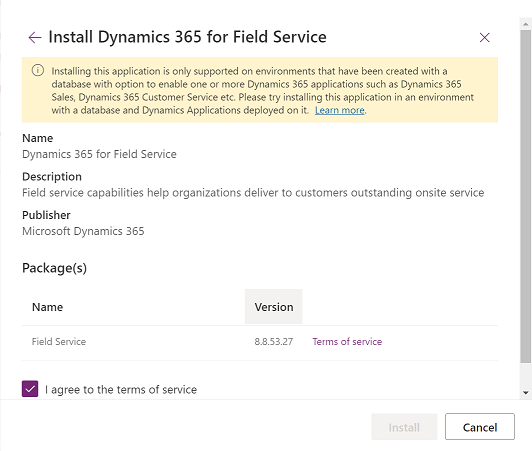Click the Version column header
Screen dimensions: 532x451
coord(273,307)
